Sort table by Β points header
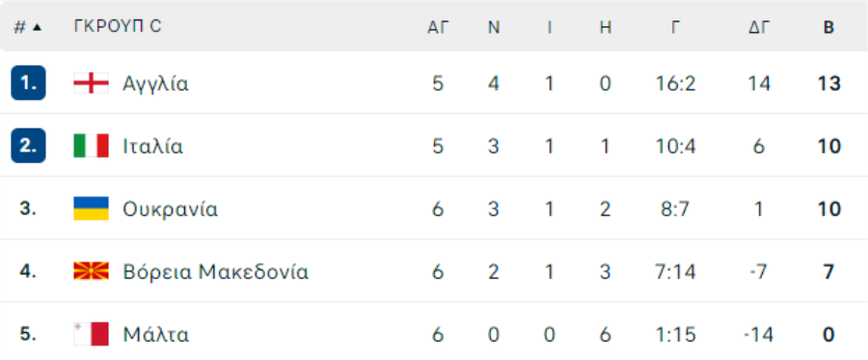The width and height of the screenshot is (868, 360). tap(828, 27)
